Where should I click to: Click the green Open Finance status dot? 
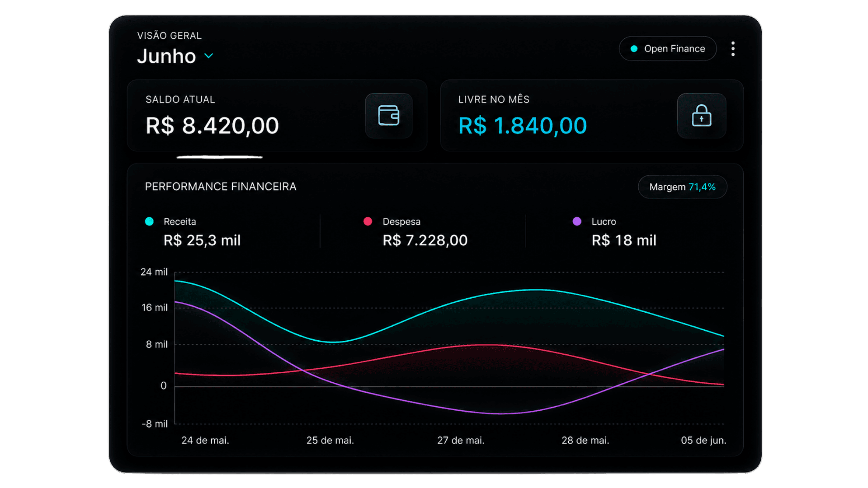pyautogui.click(x=634, y=49)
